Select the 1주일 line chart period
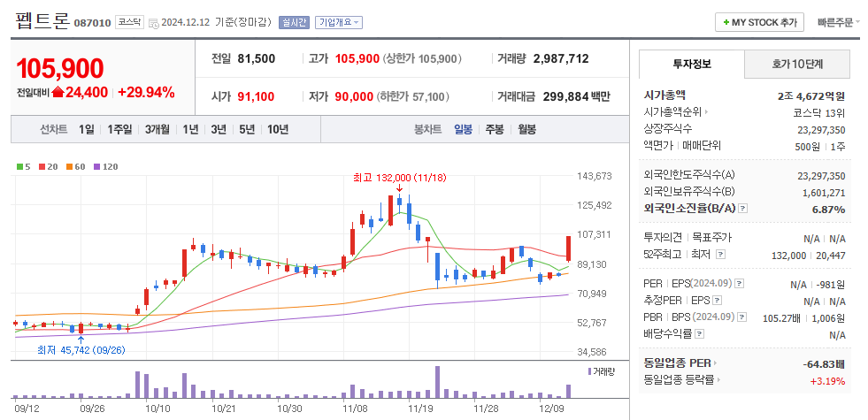 pyautogui.click(x=119, y=129)
